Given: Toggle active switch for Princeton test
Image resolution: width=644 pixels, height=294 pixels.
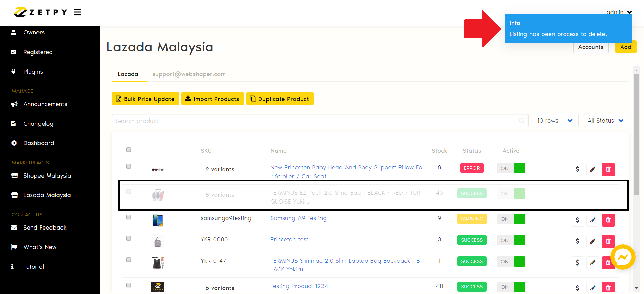Looking at the screenshot, I should [x=511, y=240].
